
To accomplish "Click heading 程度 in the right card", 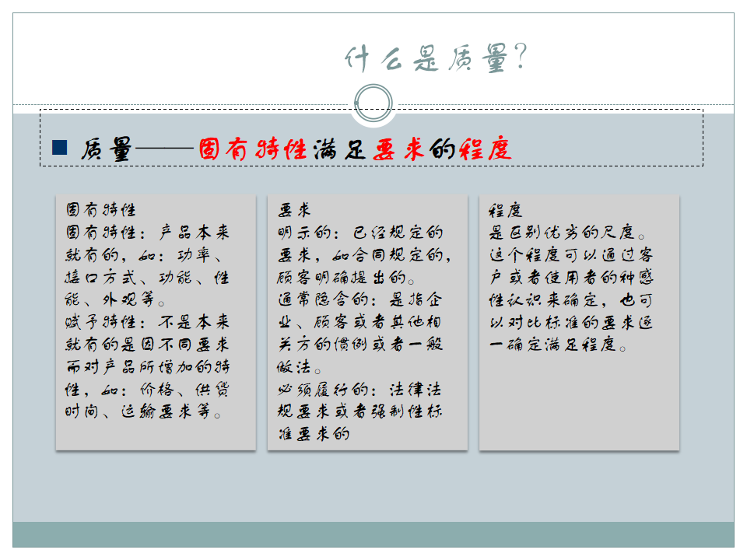I will tap(506, 209).
